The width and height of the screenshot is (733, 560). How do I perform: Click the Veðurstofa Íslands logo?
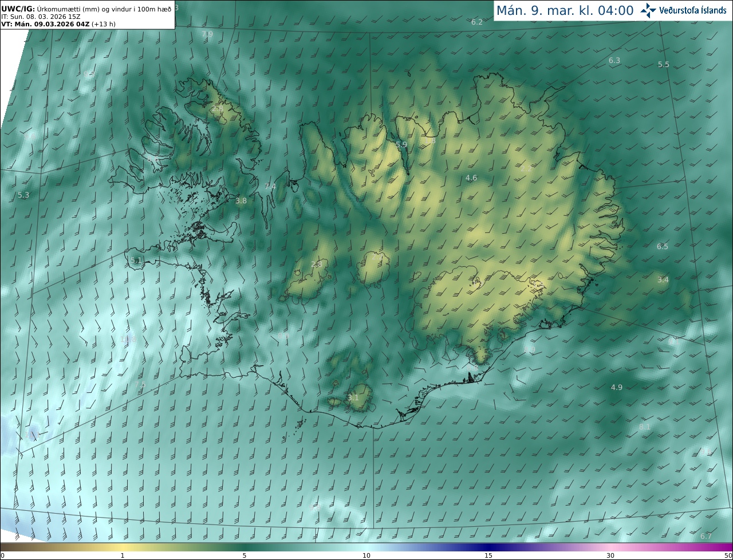point(684,10)
